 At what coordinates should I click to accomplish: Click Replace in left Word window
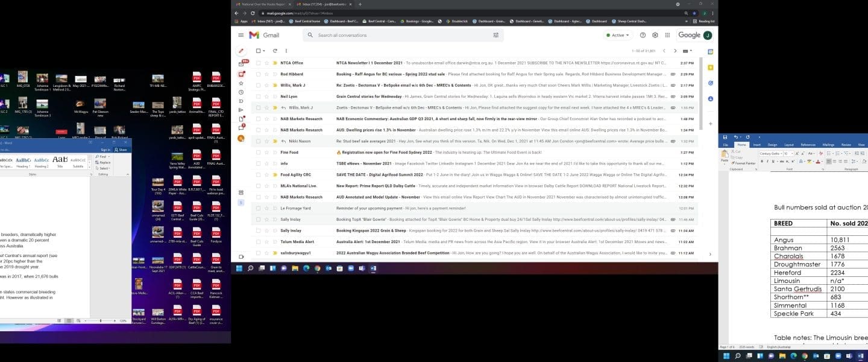click(103, 162)
